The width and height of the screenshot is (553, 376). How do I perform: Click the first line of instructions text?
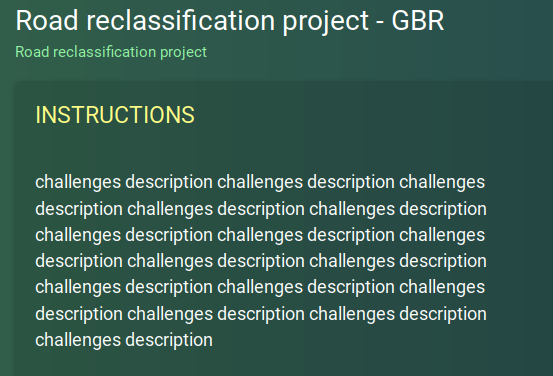(x=260, y=182)
